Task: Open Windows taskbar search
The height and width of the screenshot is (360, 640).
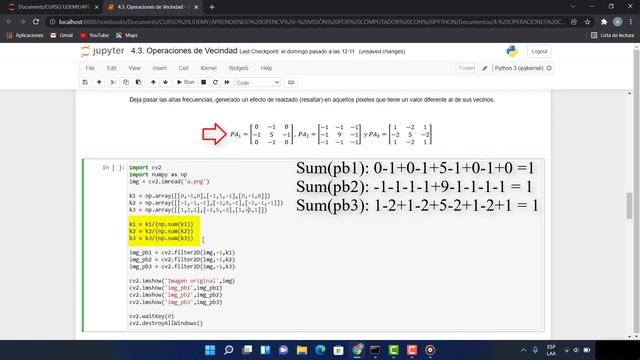Action: coord(229,350)
